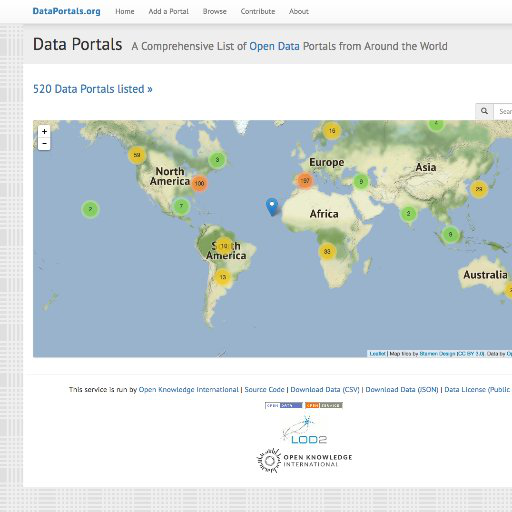Open the yellow 59 cluster on the American west coast
This screenshot has height=512, width=512.
[137, 155]
